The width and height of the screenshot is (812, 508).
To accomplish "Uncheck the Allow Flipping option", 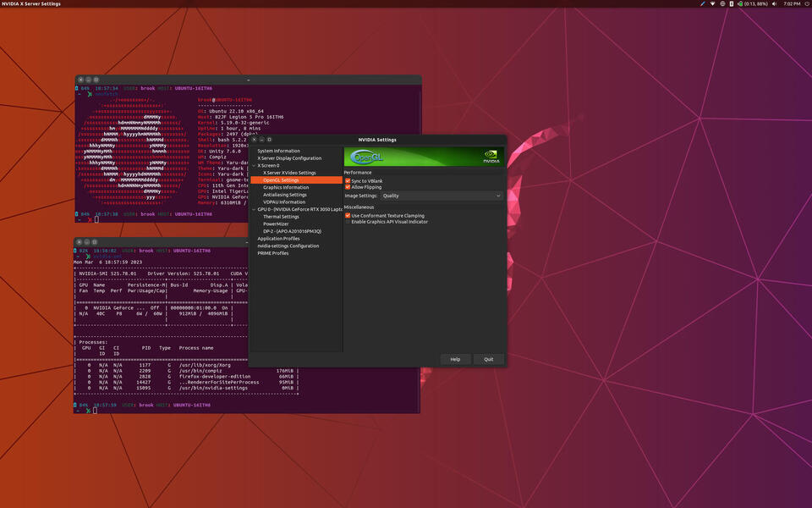I will (x=348, y=187).
